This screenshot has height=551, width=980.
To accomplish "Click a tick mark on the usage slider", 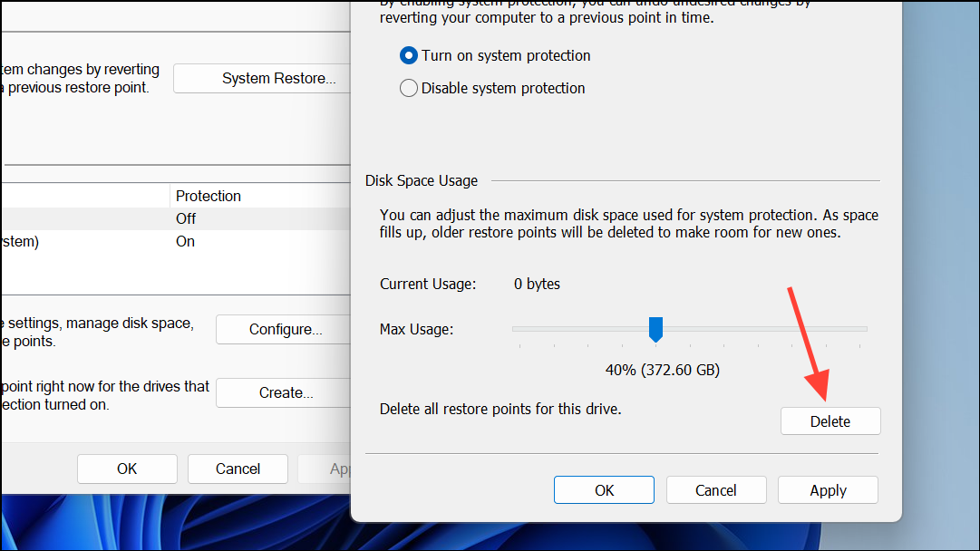I will point(589,345).
